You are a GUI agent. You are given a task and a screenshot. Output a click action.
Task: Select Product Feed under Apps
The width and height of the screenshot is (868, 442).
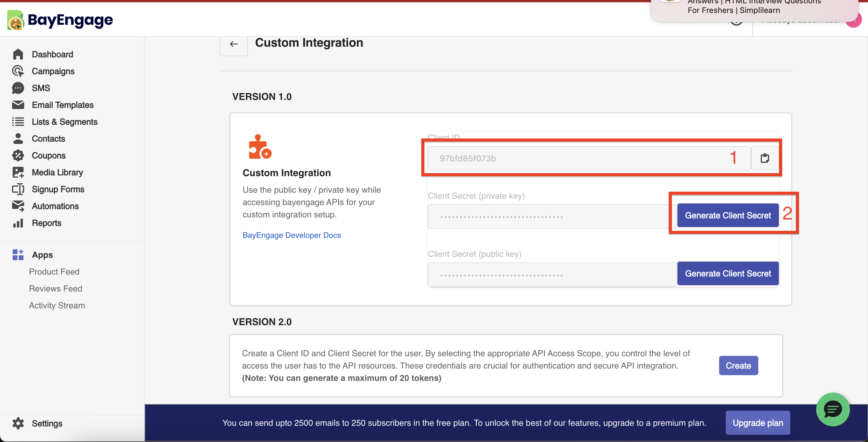54,271
